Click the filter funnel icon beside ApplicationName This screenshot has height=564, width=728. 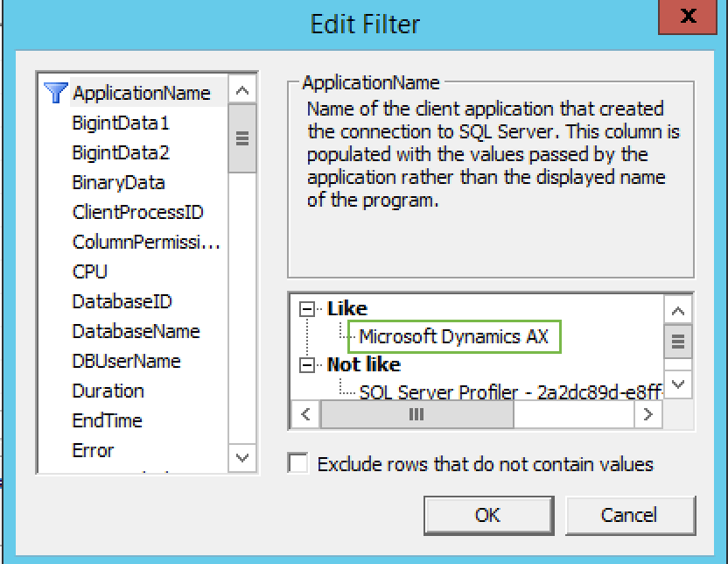coord(55,93)
